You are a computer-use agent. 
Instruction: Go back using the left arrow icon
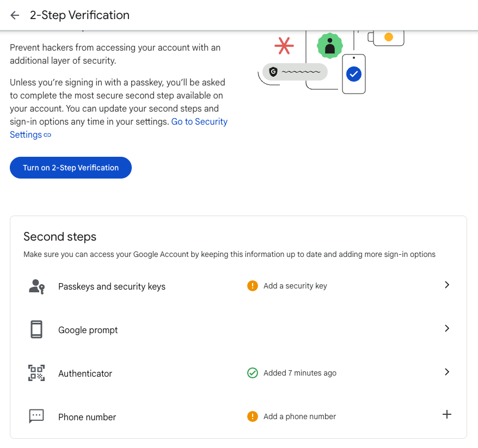15,15
